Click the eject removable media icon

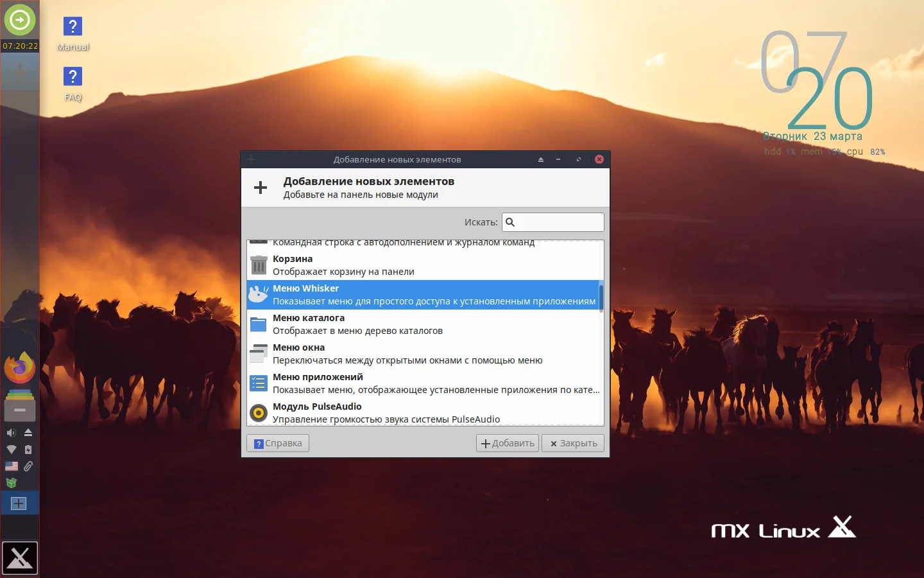coord(28,433)
